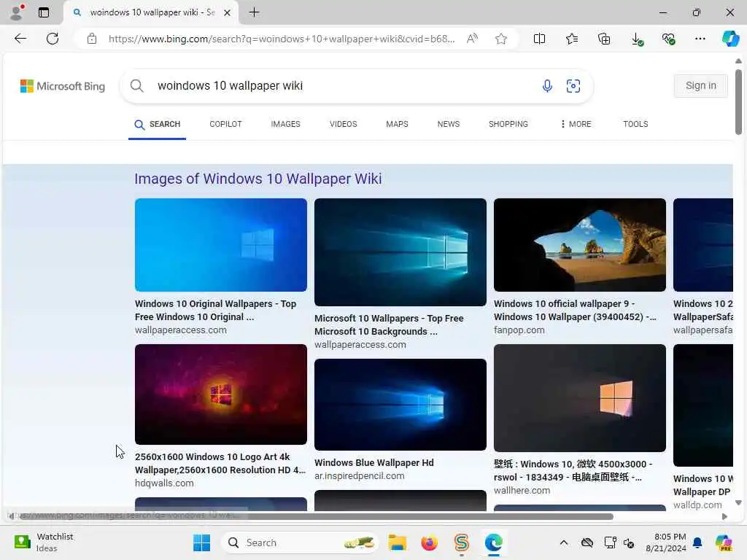Refresh the current Bing page
747x560 pixels.
point(53,39)
